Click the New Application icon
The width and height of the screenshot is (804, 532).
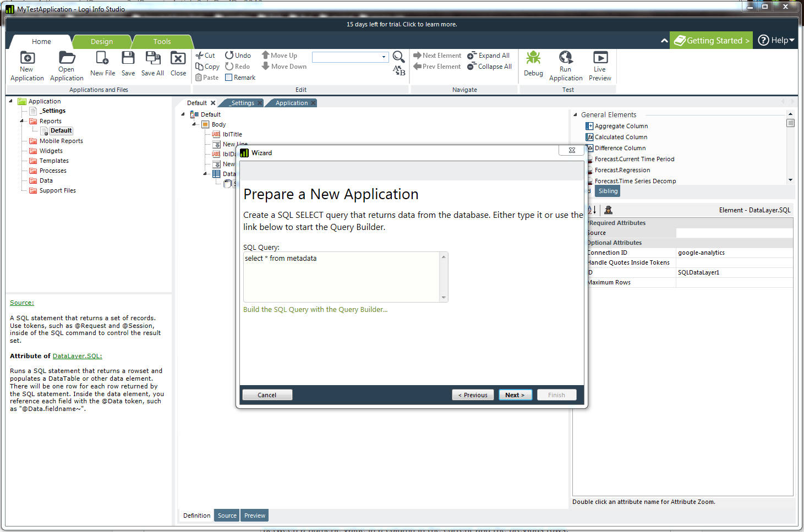[27, 58]
